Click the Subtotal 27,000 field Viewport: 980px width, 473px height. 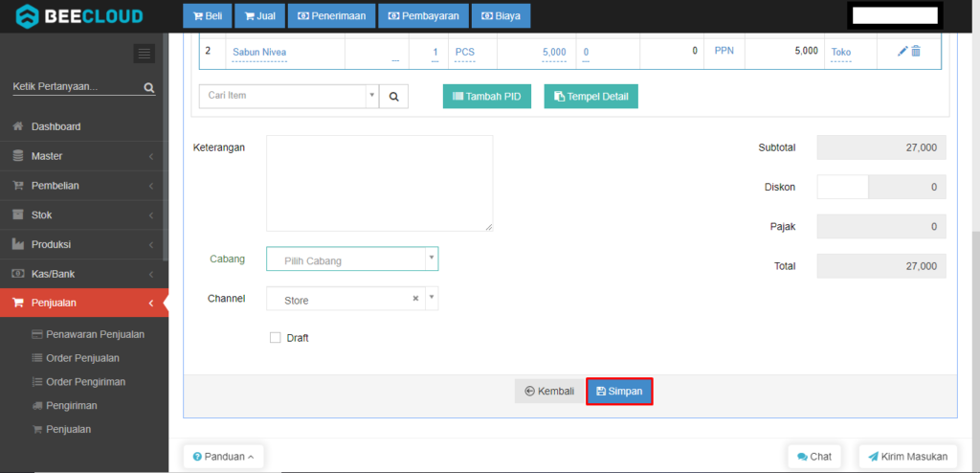tap(881, 147)
